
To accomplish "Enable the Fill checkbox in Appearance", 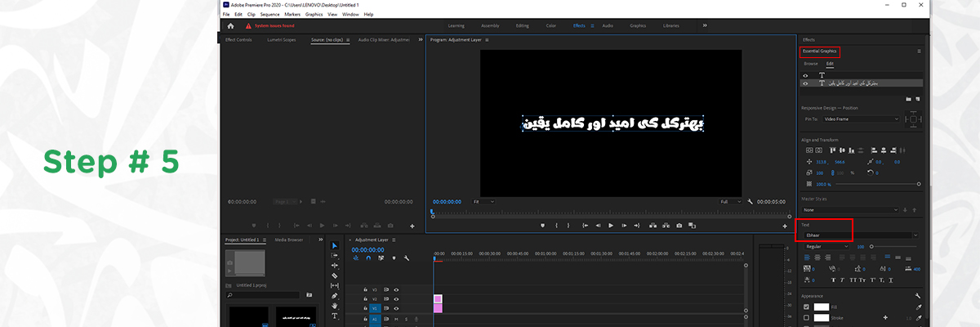I will pyautogui.click(x=806, y=307).
